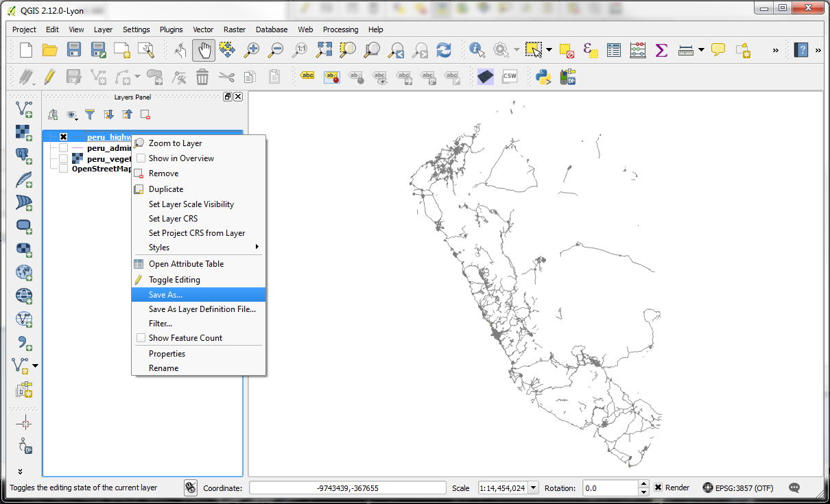Expand the Scale dropdown
This screenshot has width=830, height=504.
tap(534, 488)
